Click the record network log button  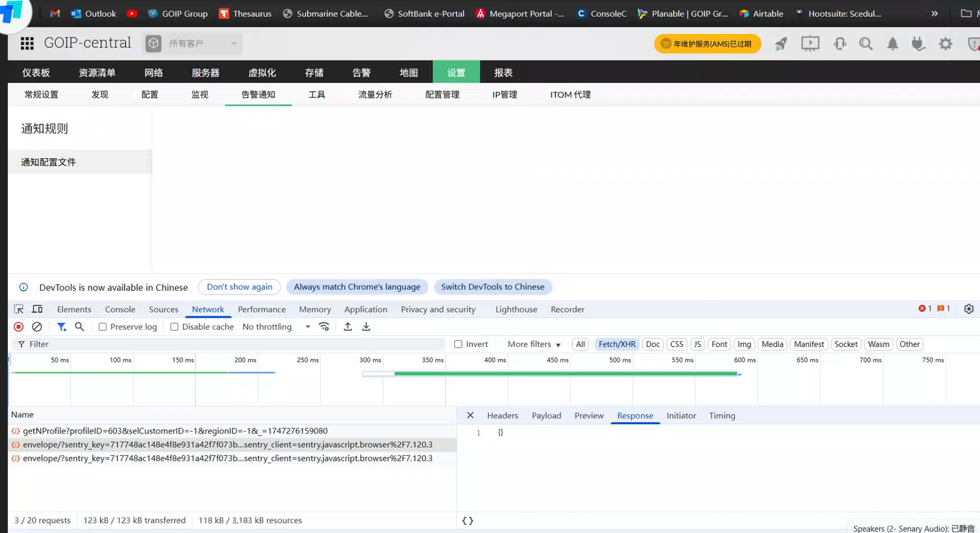pos(19,327)
